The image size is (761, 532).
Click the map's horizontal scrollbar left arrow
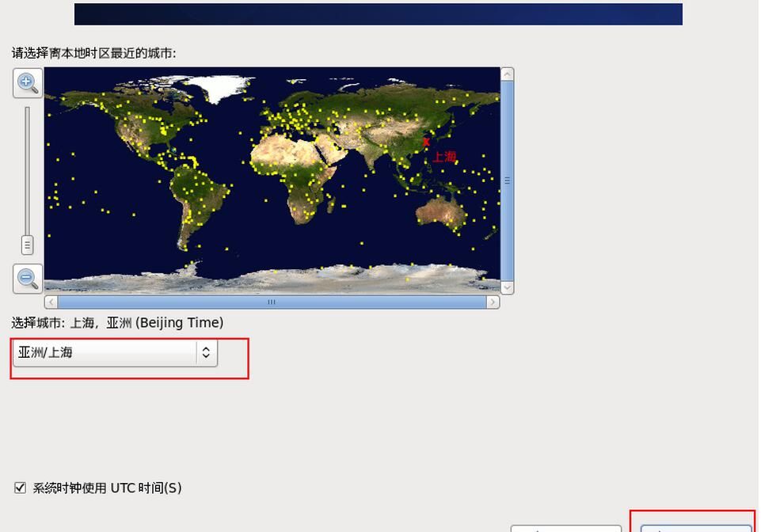[x=51, y=302]
